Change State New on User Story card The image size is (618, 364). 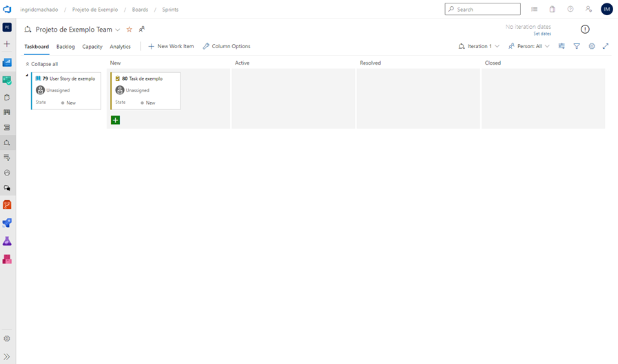pyautogui.click(x=68, y=103)
